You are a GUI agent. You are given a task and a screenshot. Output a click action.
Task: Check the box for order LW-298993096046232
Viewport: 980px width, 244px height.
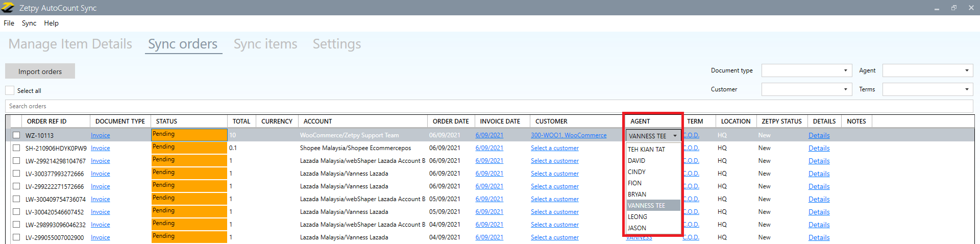pos(16,225)
